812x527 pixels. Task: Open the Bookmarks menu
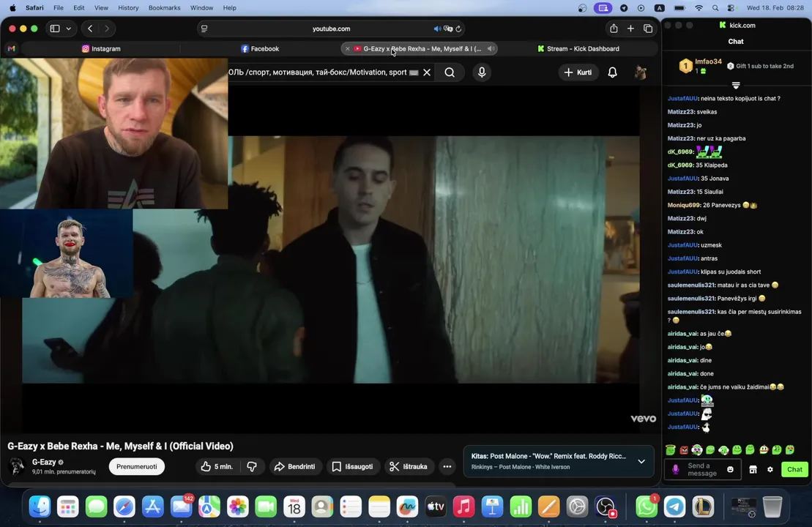tap(164, 8)
